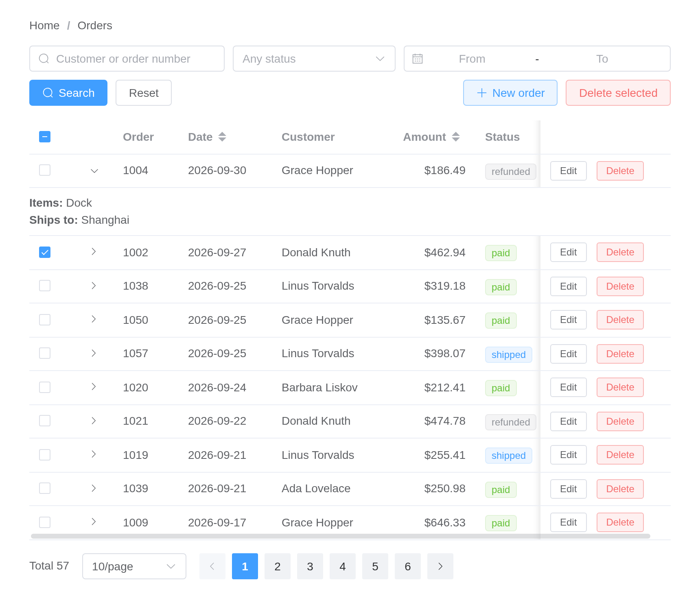Click the Date column sort arrows
The height and width of the screenshot is (598, 700).
[222, 137]
